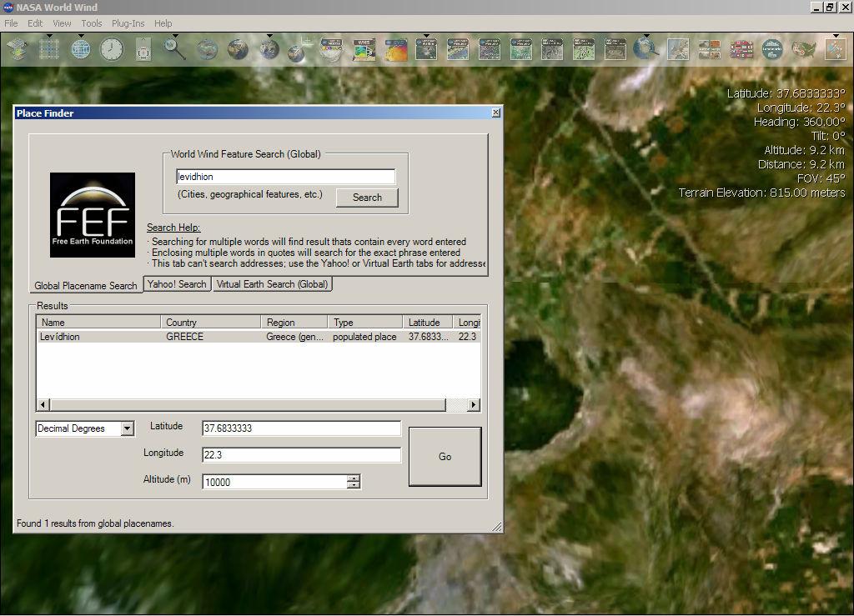Open the Plug-Ins menu
The height and width of the screenshot is (616, 854).
(128, 23)
